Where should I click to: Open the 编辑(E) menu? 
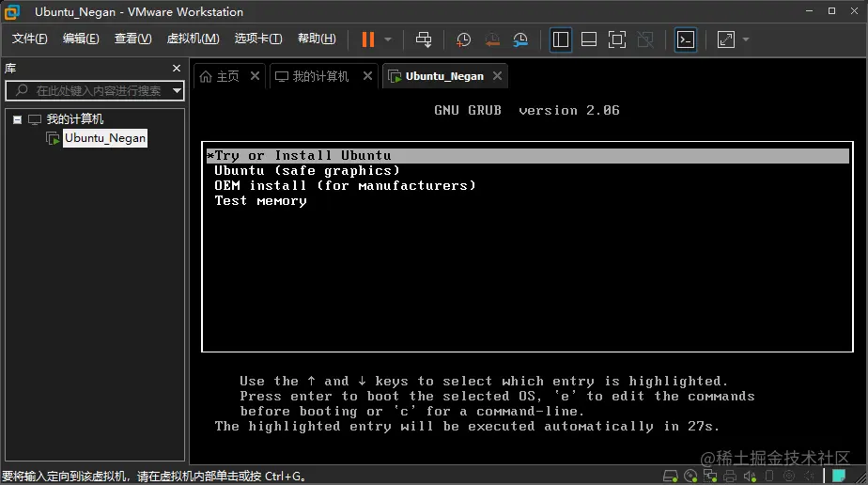click(x=81, y=39)
